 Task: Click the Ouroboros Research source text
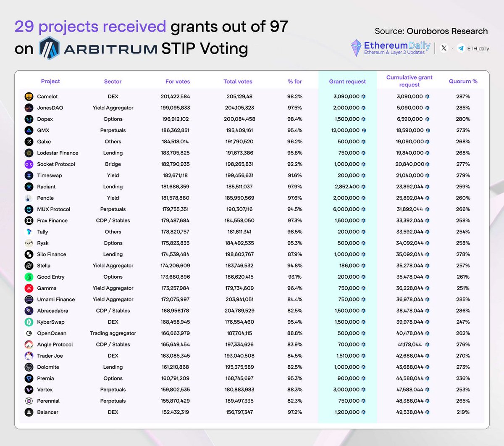point(447,31)
